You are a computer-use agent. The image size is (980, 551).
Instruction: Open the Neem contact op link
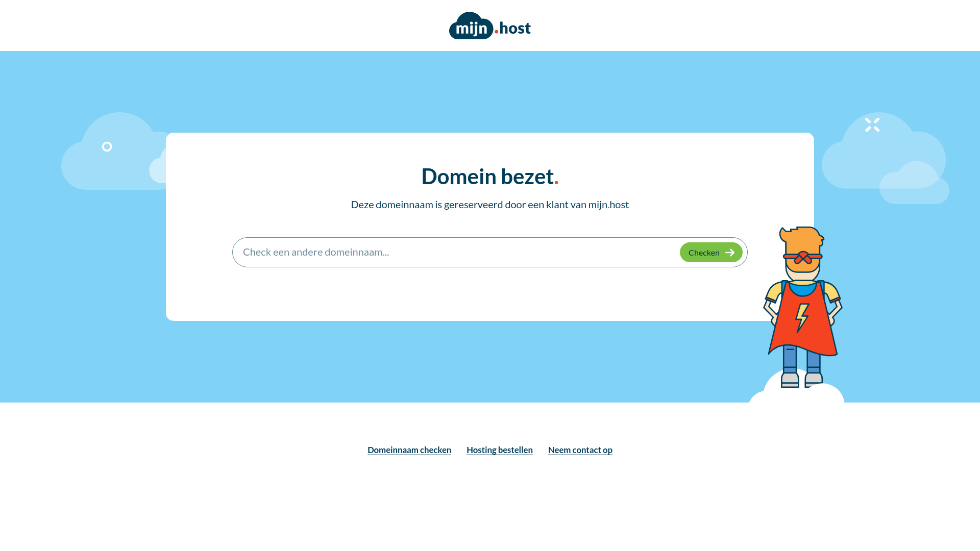click(x=580, y=450)
